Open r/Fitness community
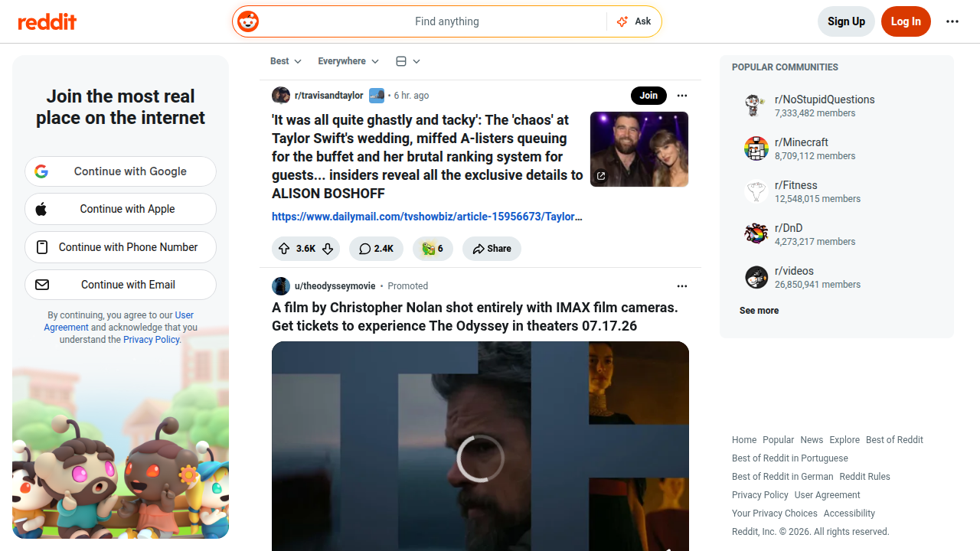This screenshot has width=980, height=551. pyautogui.click(x=796, y=185)
